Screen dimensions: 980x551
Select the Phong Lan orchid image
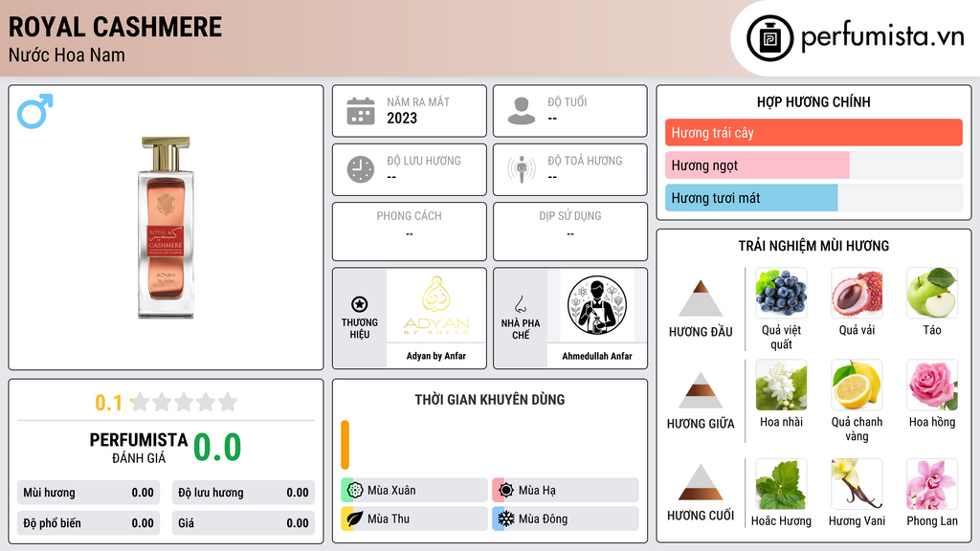click(932, 484)
